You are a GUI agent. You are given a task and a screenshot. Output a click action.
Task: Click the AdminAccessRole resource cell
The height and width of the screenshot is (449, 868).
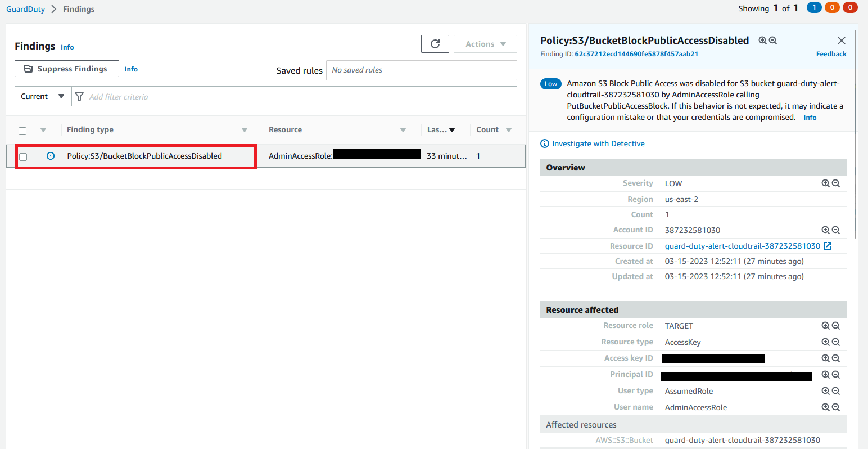(344, 156)
